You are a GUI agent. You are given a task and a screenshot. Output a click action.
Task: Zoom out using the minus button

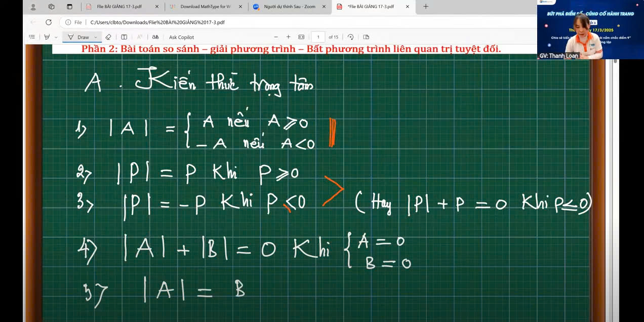(276, 37)
